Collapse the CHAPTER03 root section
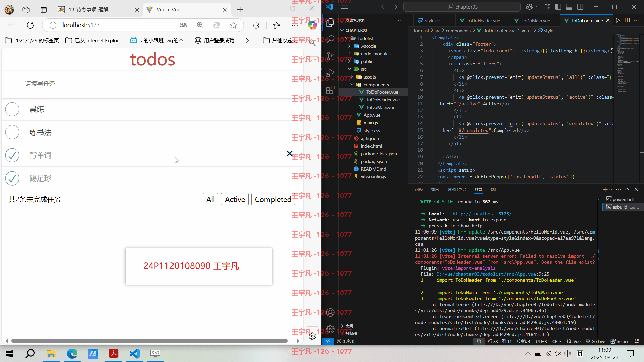Image resolution: width=644 pixels, height=362 pixels. tap(342, 30)
